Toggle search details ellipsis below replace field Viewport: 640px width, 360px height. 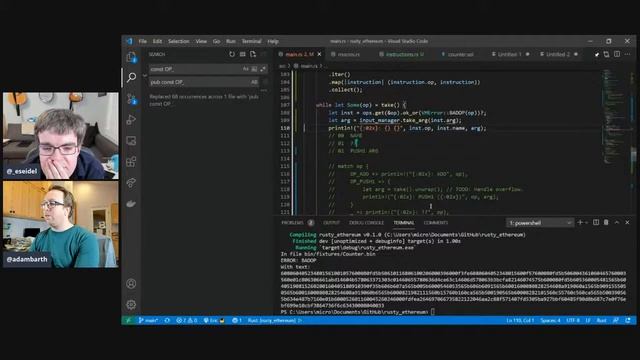pyautogui.click(x=264, y=91)
